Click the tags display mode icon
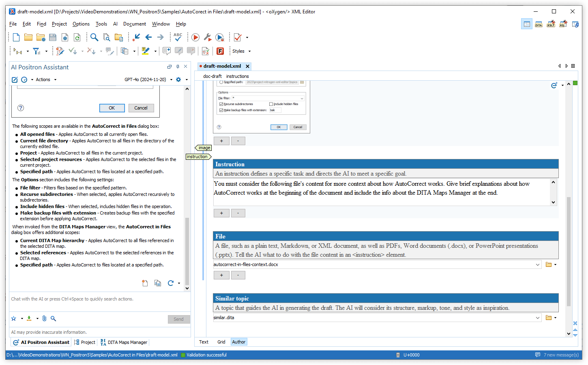This screenshot has width=588, height=365. pyautogui.click(x=17, y=51)
